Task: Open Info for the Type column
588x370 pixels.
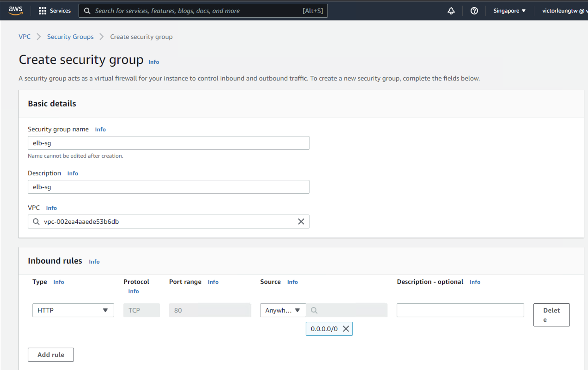Action: coord(59,282)
